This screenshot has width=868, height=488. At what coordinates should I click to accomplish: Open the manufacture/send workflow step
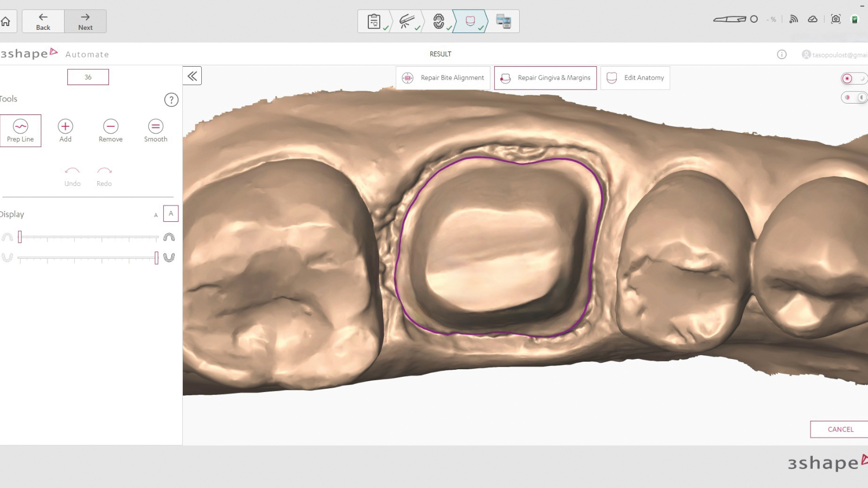point(503,21)
